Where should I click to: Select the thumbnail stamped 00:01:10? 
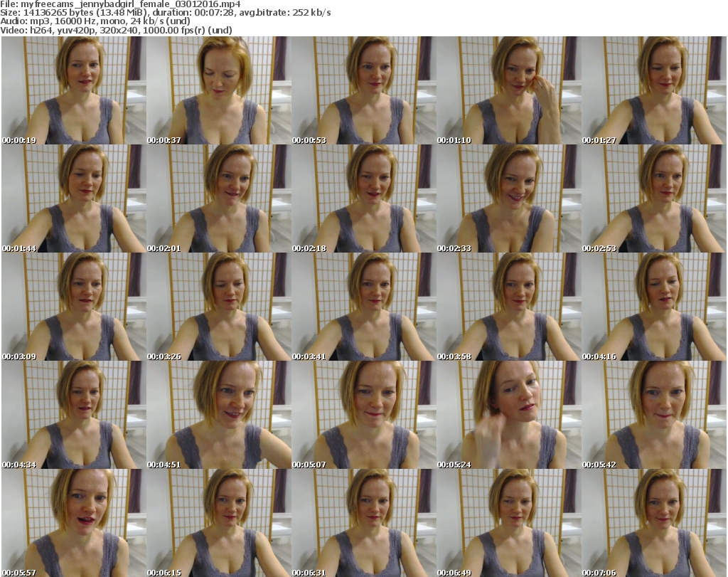click(x=509, y=90)
